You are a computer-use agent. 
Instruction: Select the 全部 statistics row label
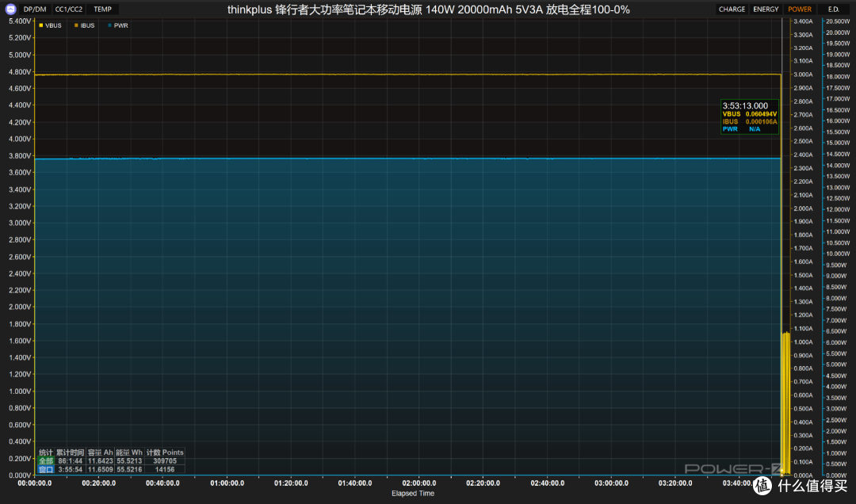pyautogui.click(x=46, y=461)
